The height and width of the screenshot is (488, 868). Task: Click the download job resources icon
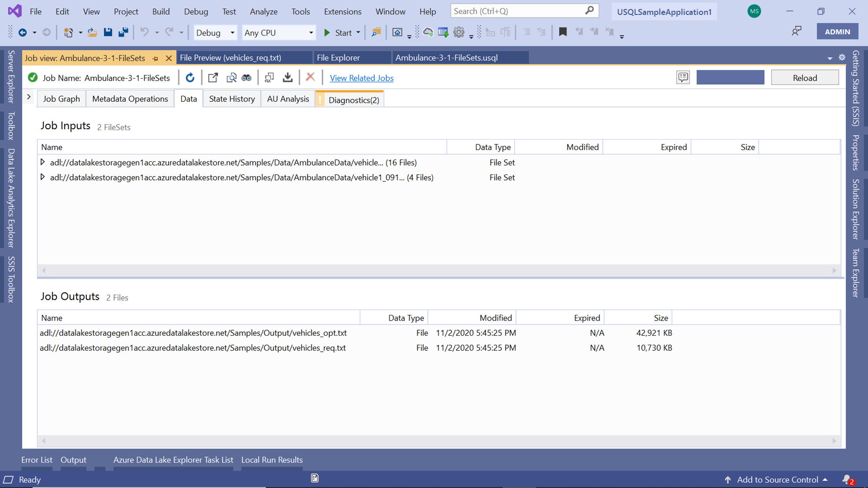point(287,78)
